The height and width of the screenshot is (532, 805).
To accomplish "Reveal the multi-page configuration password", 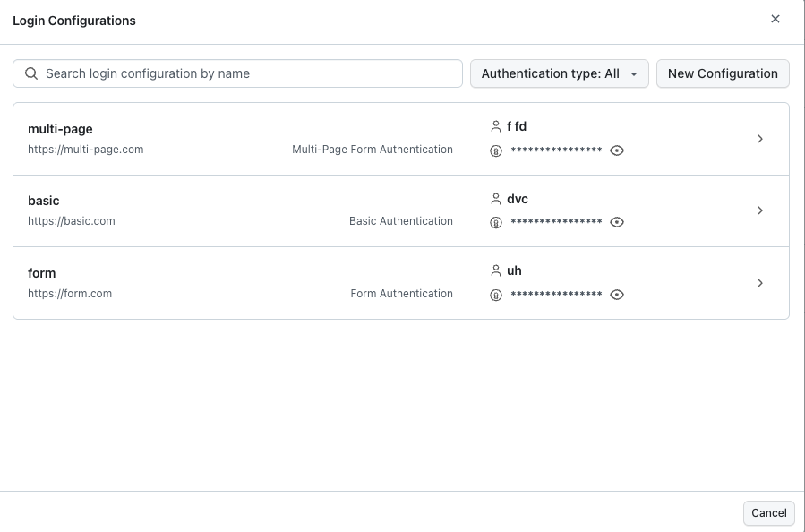I will click(x=617, y=150).
